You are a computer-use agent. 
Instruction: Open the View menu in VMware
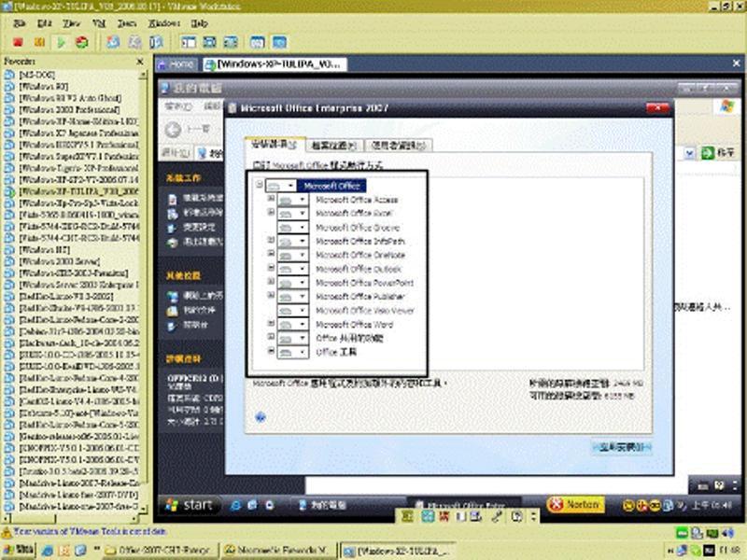tap(71, 22)
